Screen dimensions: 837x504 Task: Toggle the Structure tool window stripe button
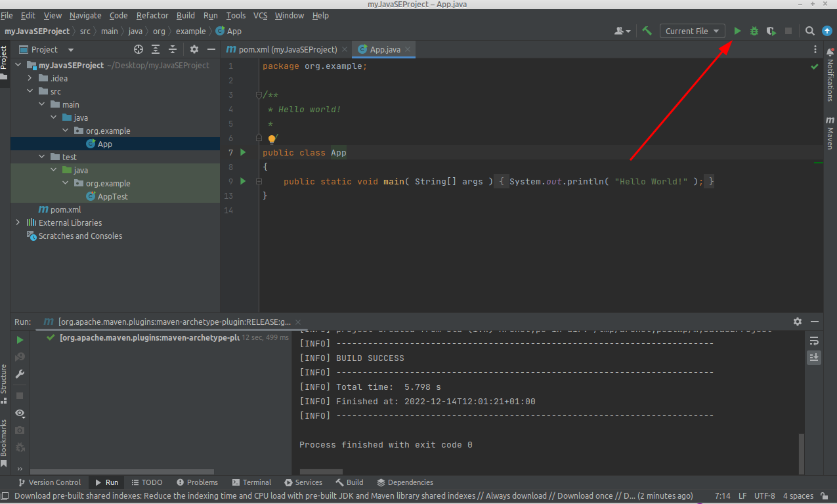tap(4, 383)
